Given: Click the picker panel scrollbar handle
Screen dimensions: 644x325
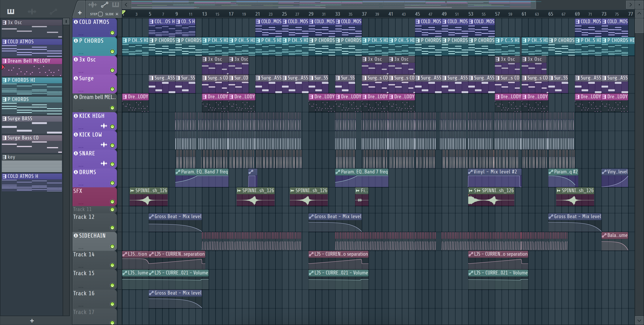Looking at the screenshot, I should (66, 21).
